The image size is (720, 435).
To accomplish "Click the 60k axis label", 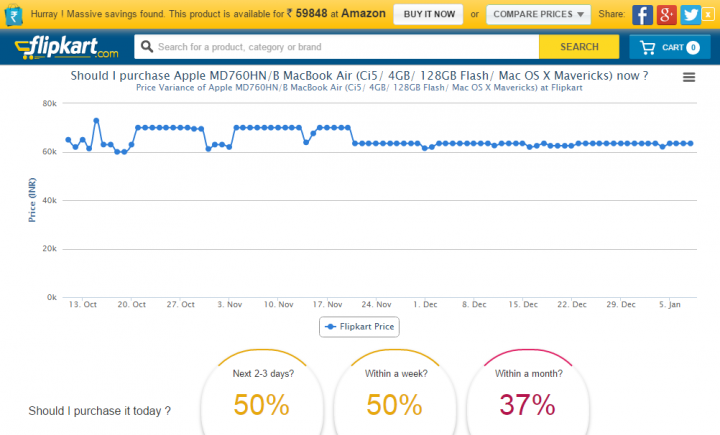I will (x=50, y=152).
